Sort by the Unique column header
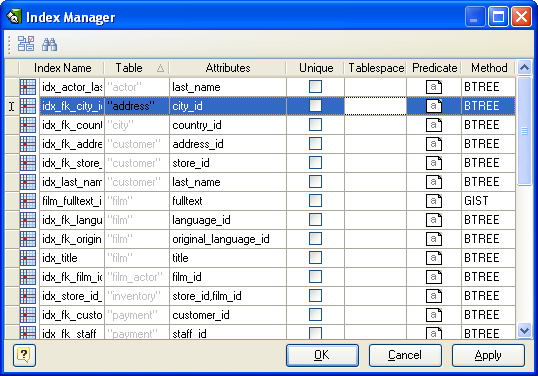The image size is (538, 376). tap(316, 68)
